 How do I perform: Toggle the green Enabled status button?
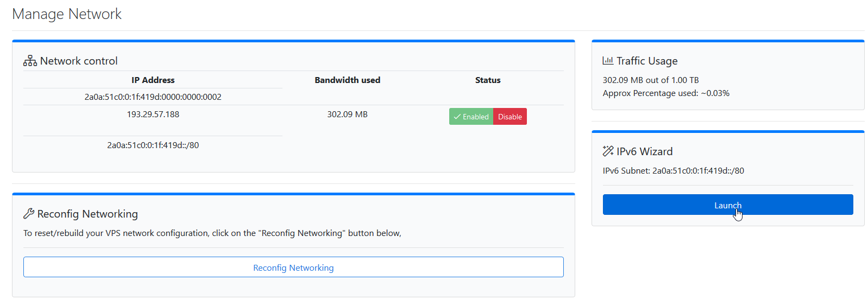click(x=471, y=117)
